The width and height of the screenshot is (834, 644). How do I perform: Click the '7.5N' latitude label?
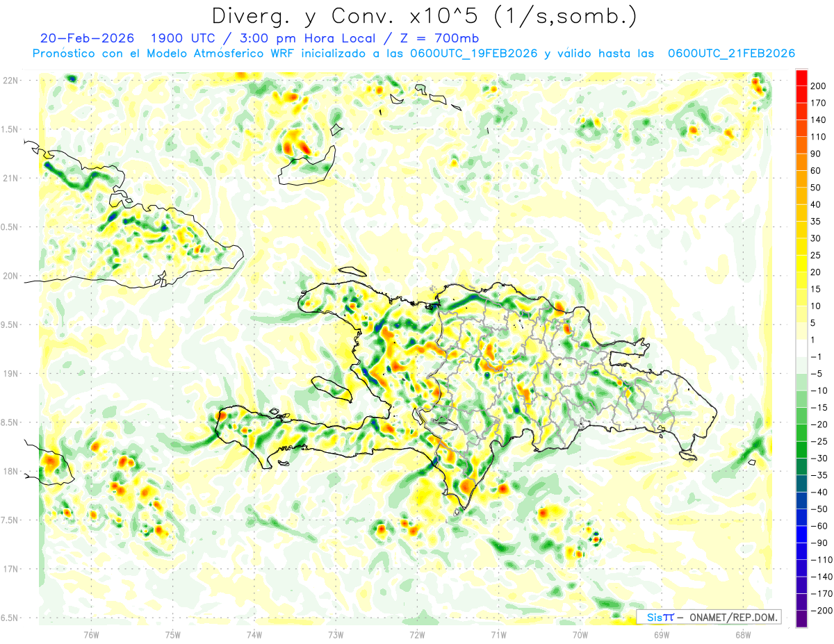click(x=10, y=520)
